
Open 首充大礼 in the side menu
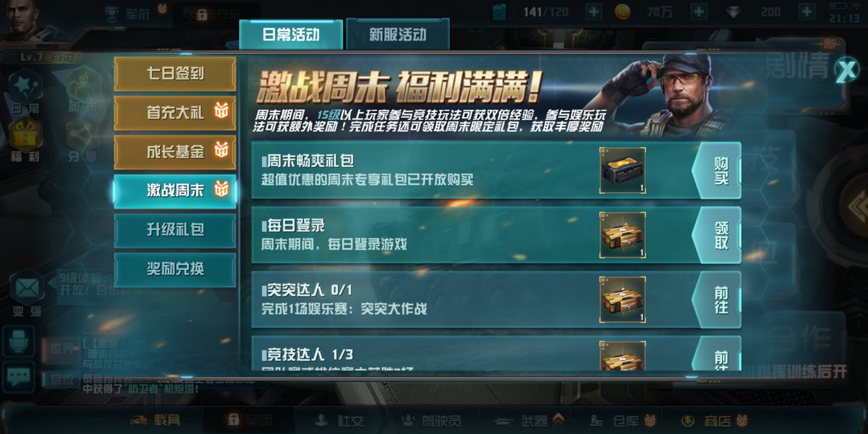pyautogui.click(x=175, y=113)
